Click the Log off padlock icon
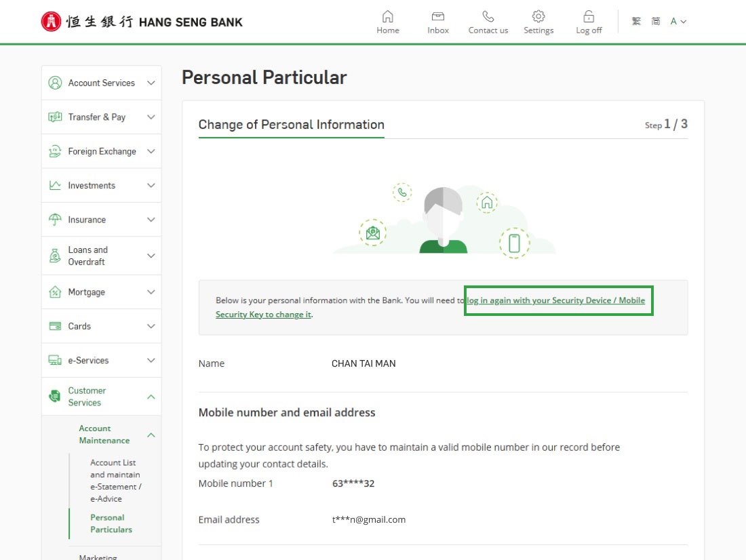This screenshot has width=746, height=560. coord(589,17)
